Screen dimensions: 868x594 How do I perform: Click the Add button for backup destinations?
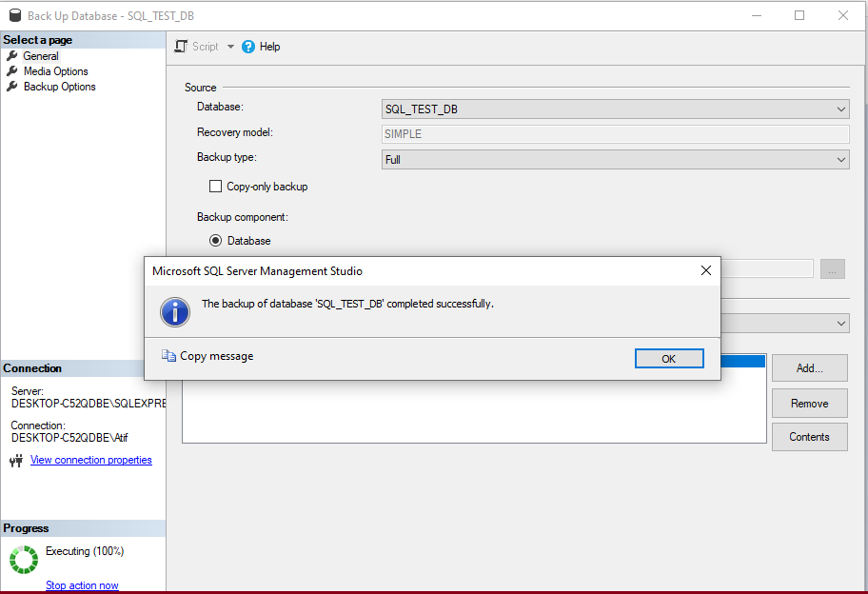pyautogui.click(x=808, y=367)
